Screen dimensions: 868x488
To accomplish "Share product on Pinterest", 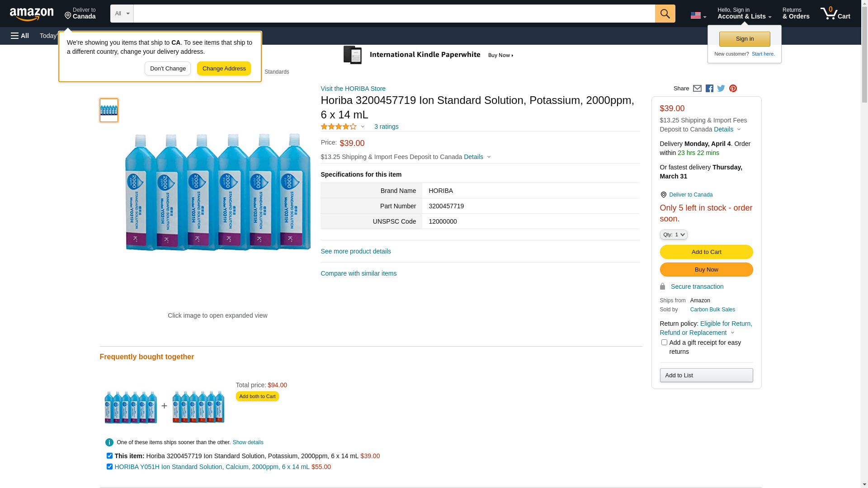I will coord(733,89).
